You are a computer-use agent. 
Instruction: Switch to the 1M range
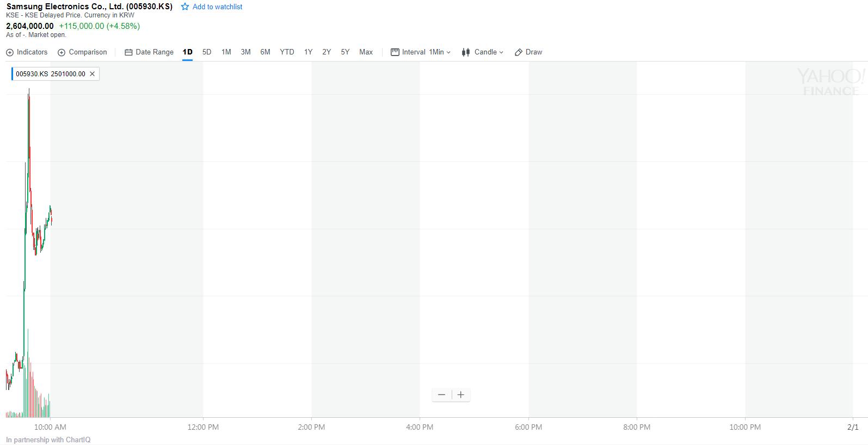[226, 52]
